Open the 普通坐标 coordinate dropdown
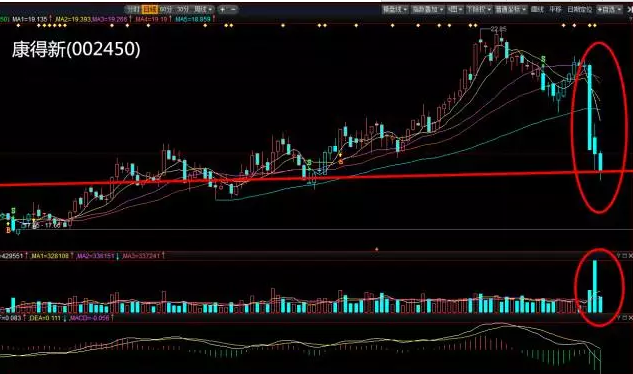This screenshot has height=374, width=633. 511,9
